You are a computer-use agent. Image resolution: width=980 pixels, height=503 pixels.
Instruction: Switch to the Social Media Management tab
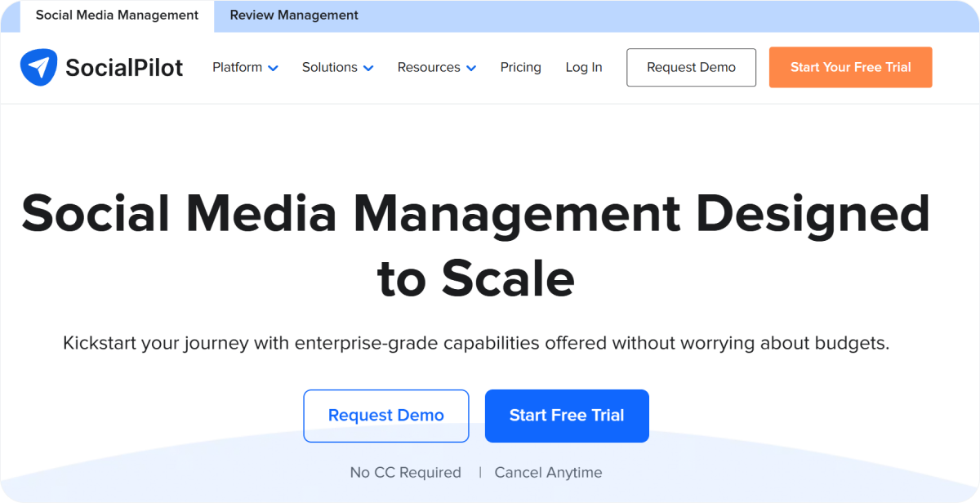(x=117, y=16)
